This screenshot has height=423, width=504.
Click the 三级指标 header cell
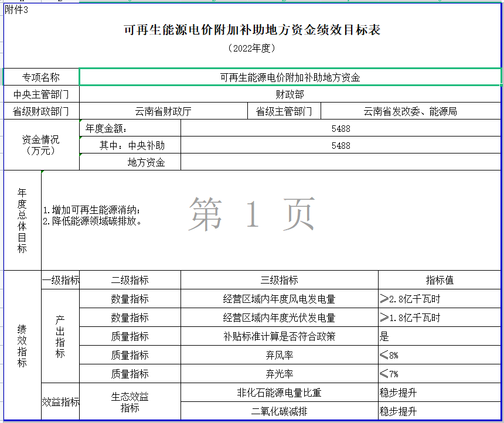[x=279, y=280]
